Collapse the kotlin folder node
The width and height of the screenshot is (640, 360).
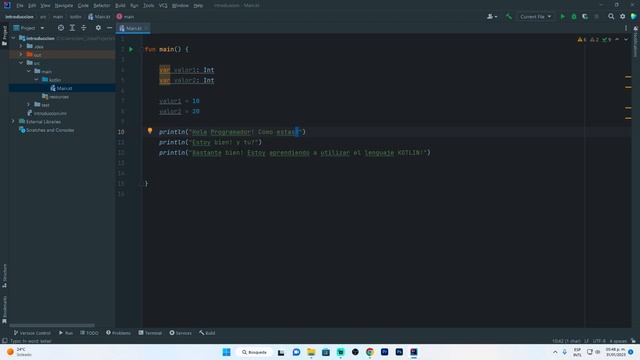pyautogui.click(x=36, y=80)
